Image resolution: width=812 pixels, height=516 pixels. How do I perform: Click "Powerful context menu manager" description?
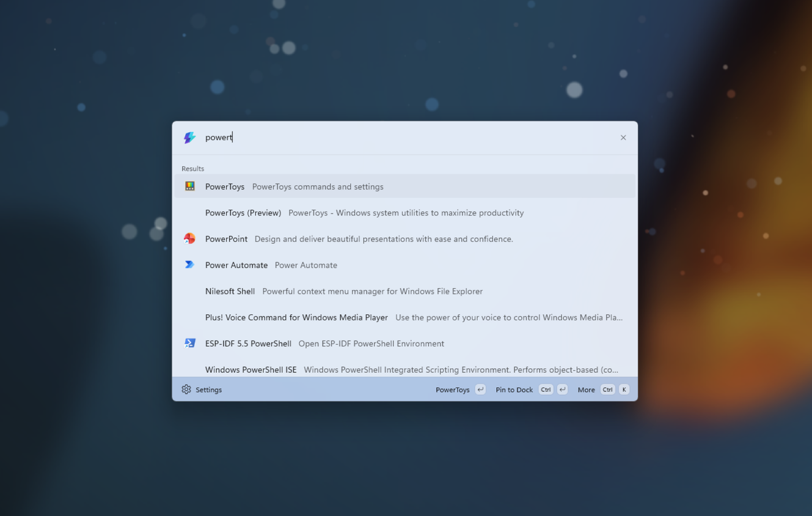pyautogui.click(x=373, y=291)
